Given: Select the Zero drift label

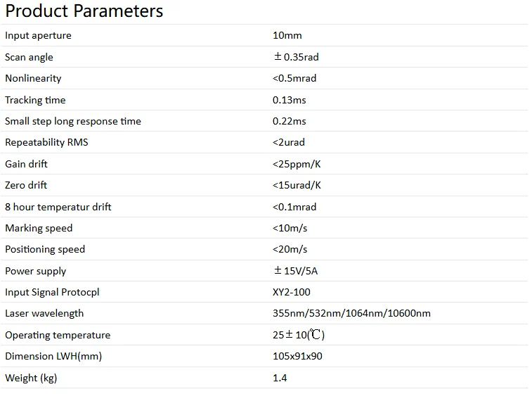Looking at the screenshot, I should click(26, 185).
